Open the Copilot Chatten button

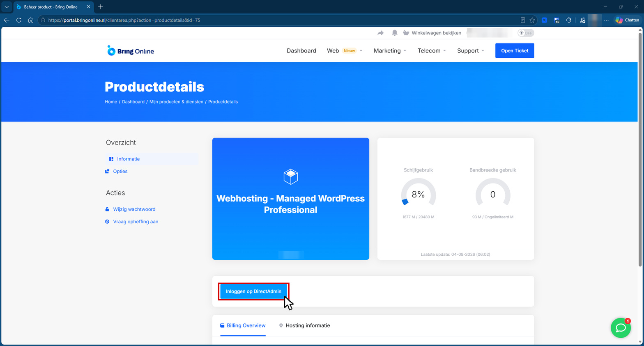[627, 20]
